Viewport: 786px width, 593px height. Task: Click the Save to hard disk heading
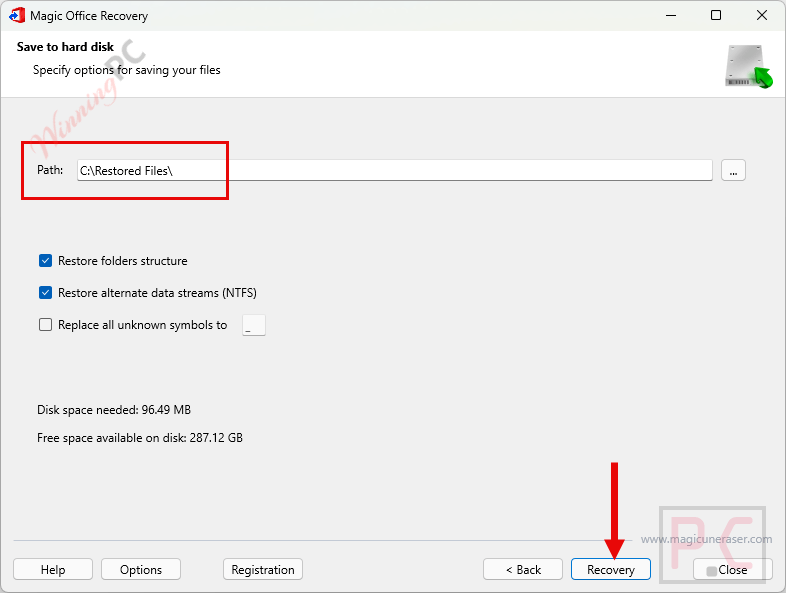[65, 47]
